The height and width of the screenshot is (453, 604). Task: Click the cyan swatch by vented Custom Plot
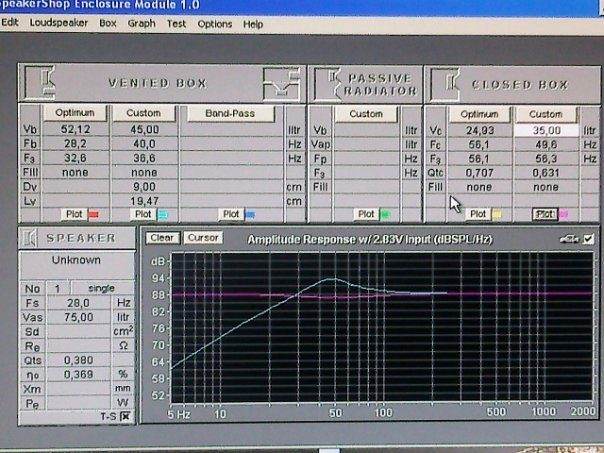(x=162, y=215)
